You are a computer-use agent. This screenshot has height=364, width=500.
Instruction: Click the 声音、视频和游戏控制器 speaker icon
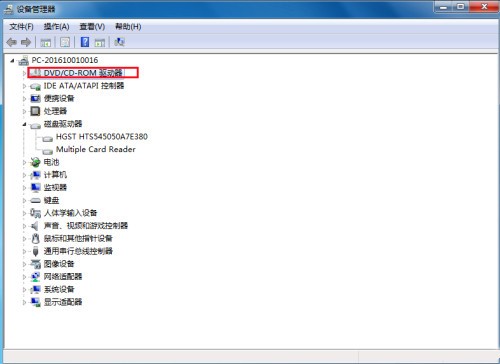pyautogui.click(x=35, y=226)
